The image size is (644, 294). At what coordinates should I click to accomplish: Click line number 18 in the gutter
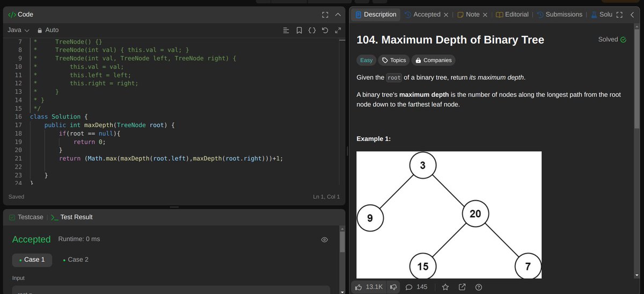(18, 133)
